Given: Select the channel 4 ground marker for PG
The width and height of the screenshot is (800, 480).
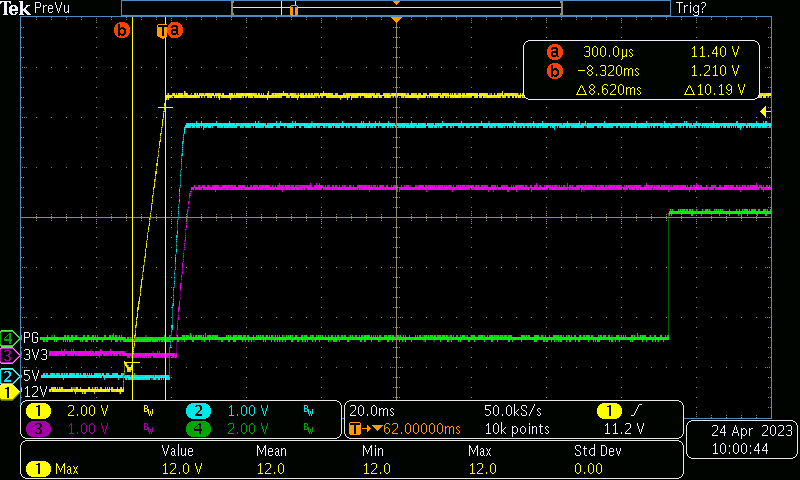Looking at the screenshot, I should tap(8, 337).
